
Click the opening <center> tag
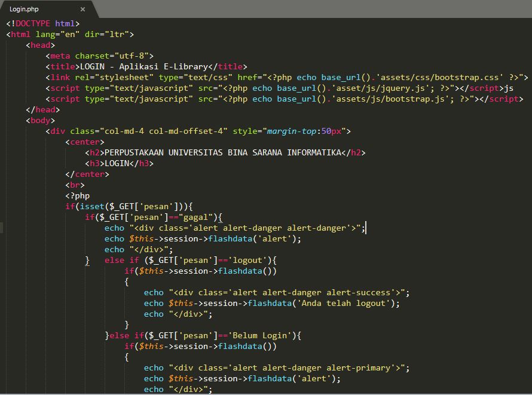(85, 142)
